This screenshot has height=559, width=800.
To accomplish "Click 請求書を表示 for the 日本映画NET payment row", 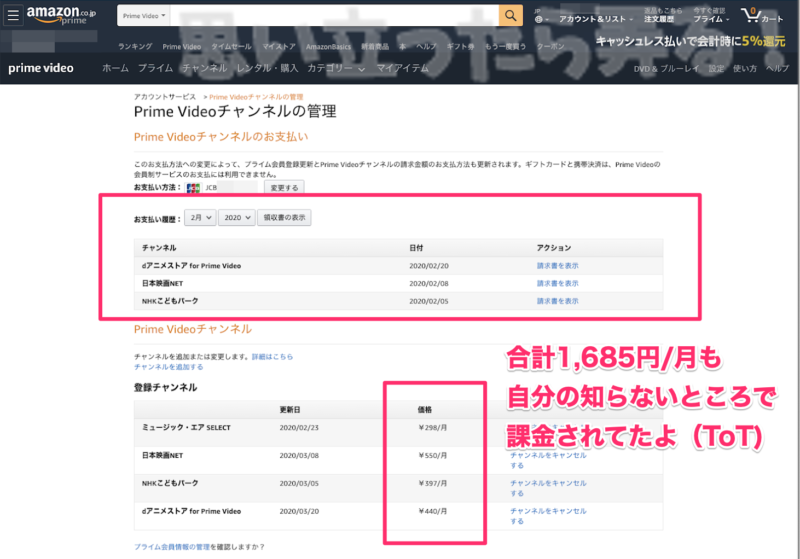I will [x=558, y=284].
